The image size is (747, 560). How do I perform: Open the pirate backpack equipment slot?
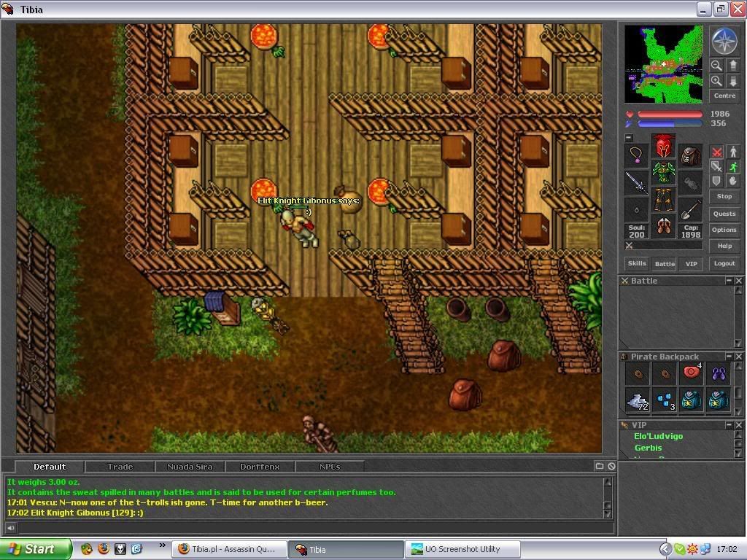[x=691, y=156]
